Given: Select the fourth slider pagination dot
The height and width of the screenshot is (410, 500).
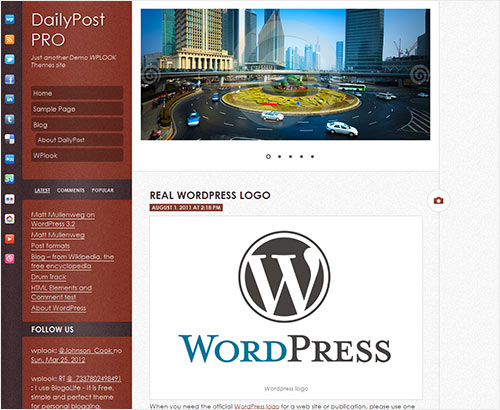Looking at the screenshot, I should pyautogui.click(x=301, y=156).
